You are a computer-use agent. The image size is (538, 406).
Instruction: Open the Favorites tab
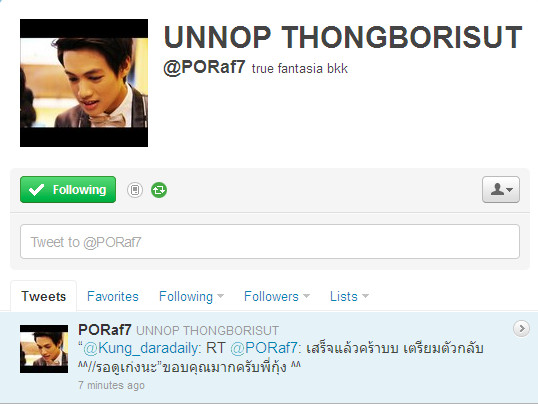(113, 296)
